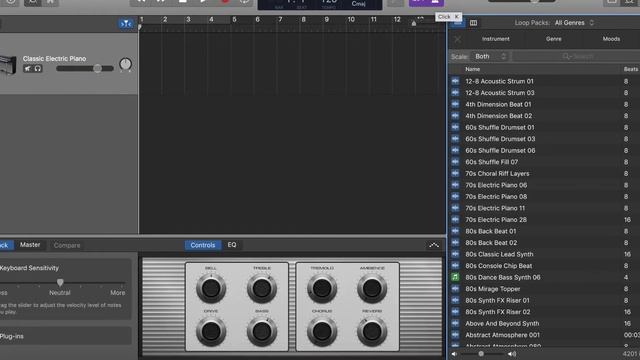
Task: Click the loop icon for 70s Electric Piano 11
Action: (x=455, y=208)
